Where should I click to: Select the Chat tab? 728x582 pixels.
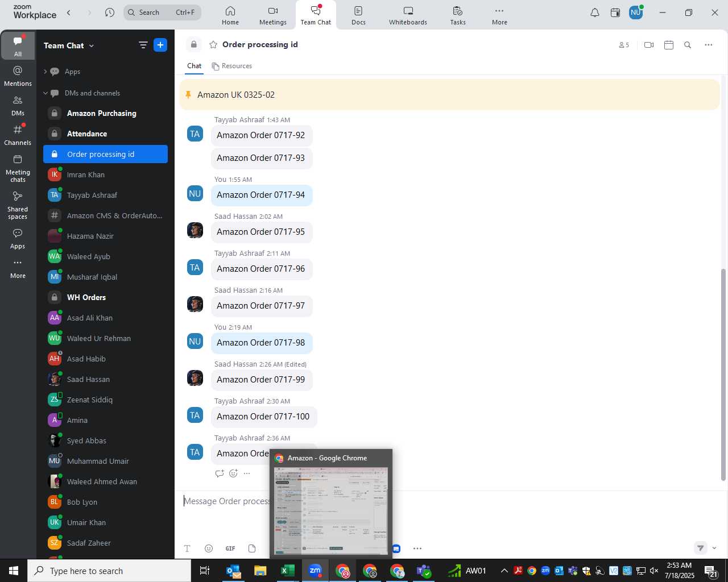[195, 66]
